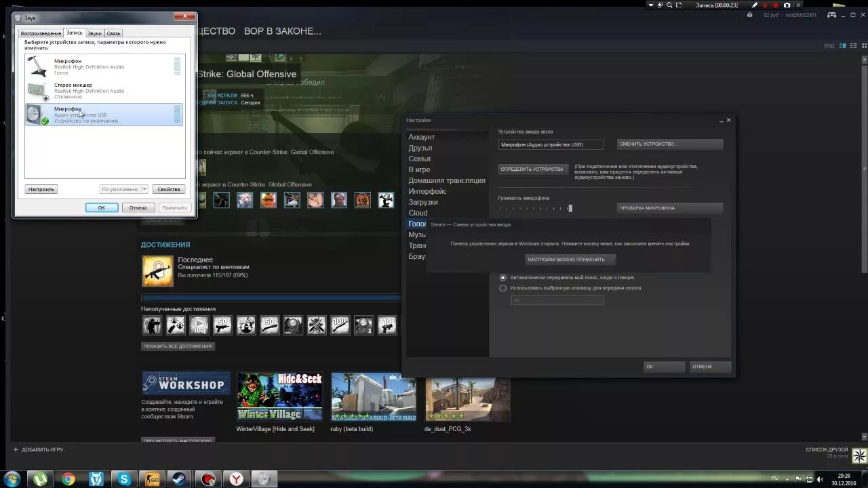868x488 pixels.
Task: Click OK in Steam settings window
Action: click(665, 367)
